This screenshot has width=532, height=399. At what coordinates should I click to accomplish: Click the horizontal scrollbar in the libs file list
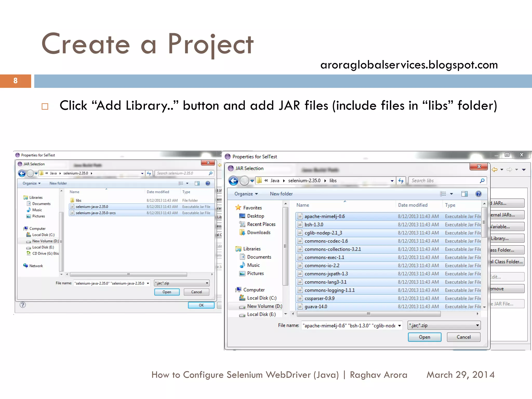tap(368, 314)
